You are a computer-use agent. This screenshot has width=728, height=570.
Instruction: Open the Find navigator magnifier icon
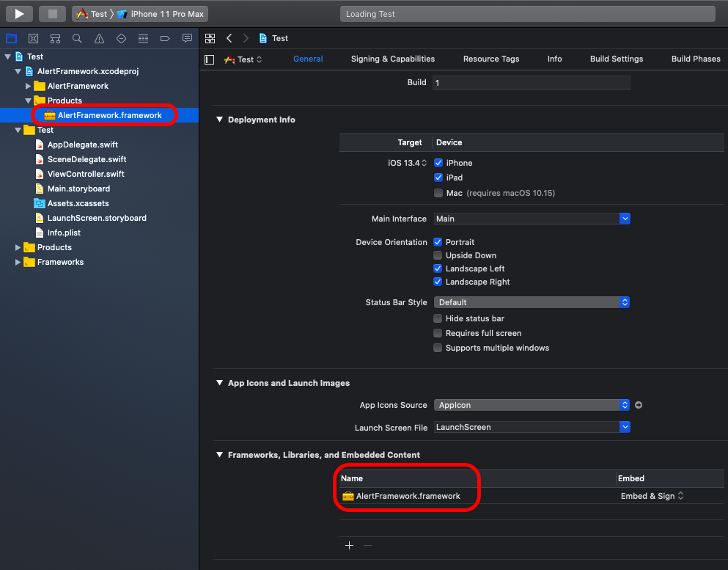pos(77,39)
